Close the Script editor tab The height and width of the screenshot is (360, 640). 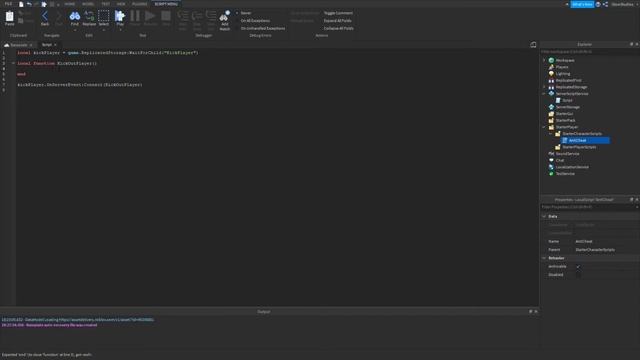[x=56, y=45]
